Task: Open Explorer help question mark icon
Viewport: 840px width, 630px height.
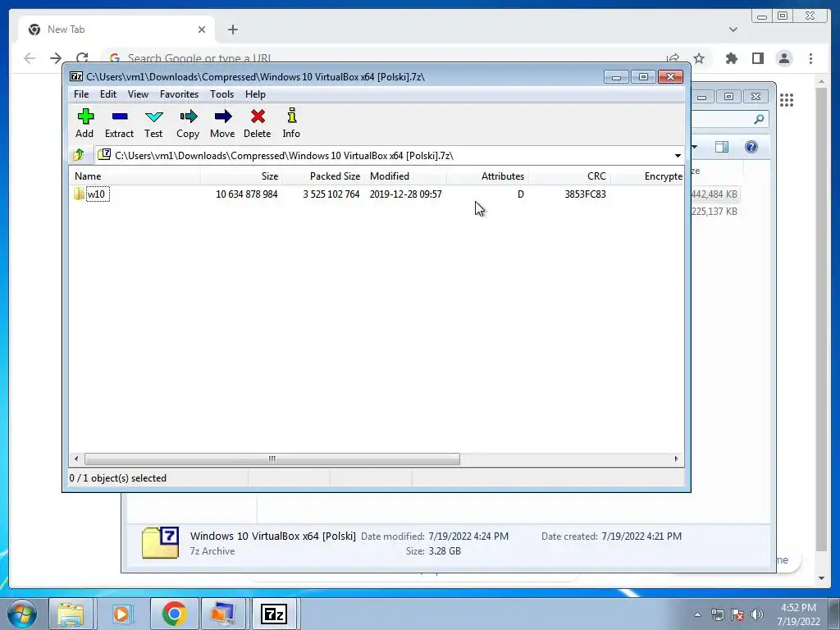Action: 751,147
